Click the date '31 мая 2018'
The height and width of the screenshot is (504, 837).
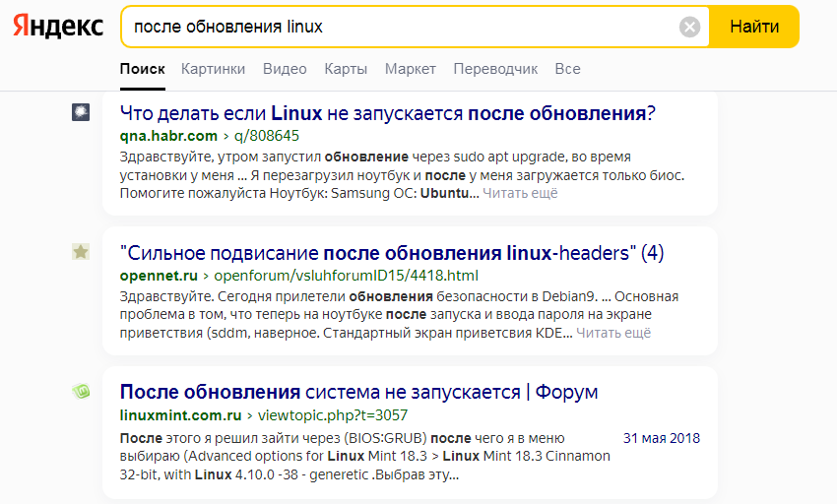point(662,438)
